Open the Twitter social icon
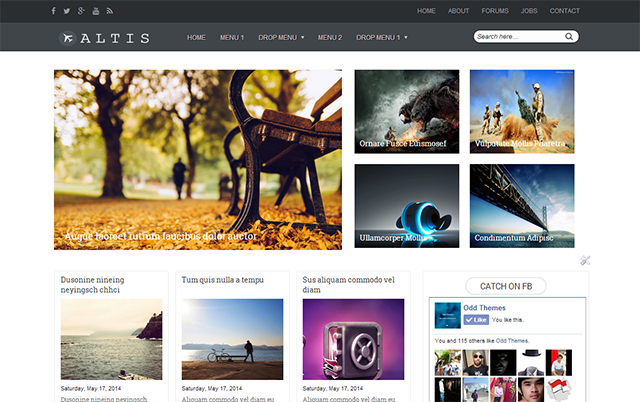The width and height of the screenshot is (640, 402). [x=67, y=11]
